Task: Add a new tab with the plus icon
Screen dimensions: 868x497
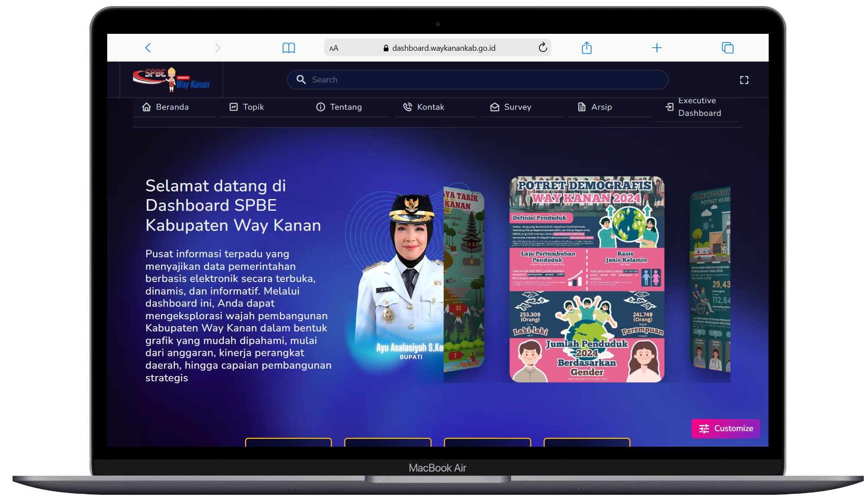Action: point(657,48)
